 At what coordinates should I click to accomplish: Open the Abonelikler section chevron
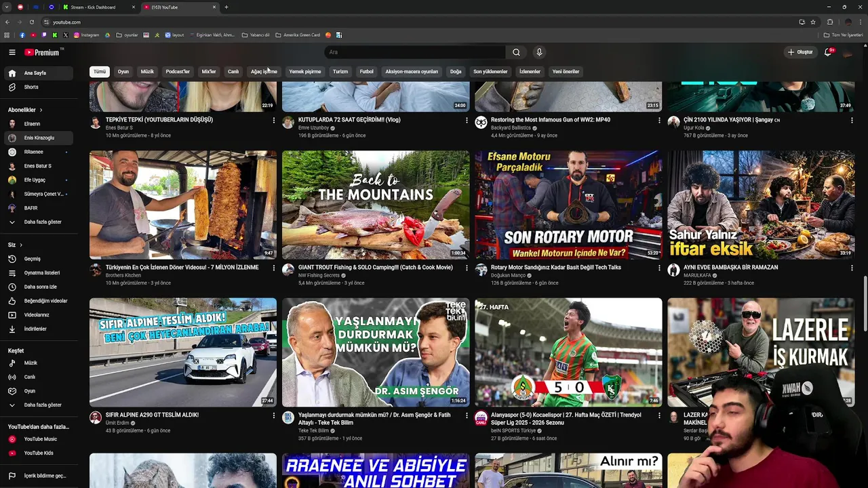point(41,110)
